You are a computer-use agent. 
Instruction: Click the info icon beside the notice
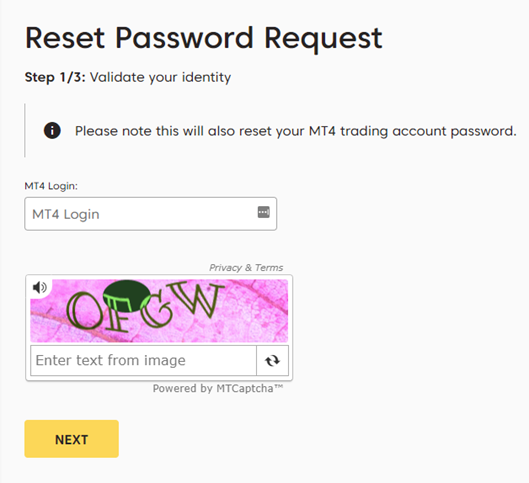coord(52,131)
